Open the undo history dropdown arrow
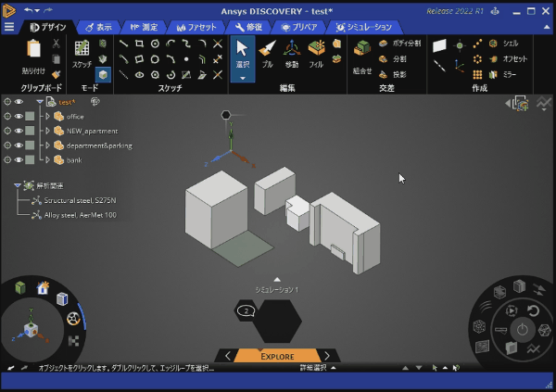 click(x=37, y=10)
